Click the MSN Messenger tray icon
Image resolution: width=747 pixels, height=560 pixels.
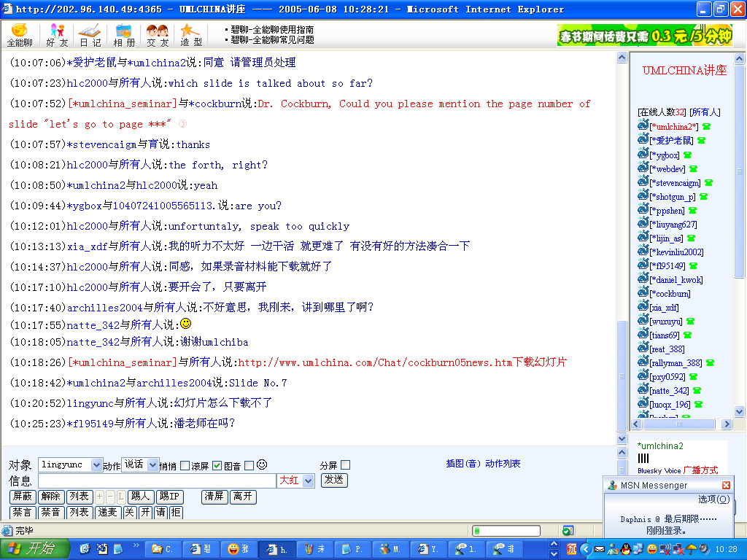point(613,549)
